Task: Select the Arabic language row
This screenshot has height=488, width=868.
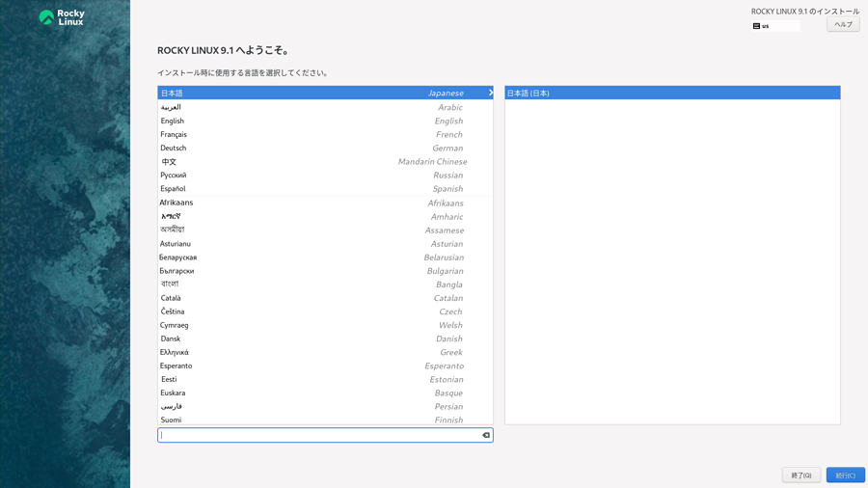Action: (x=325, y=108)
